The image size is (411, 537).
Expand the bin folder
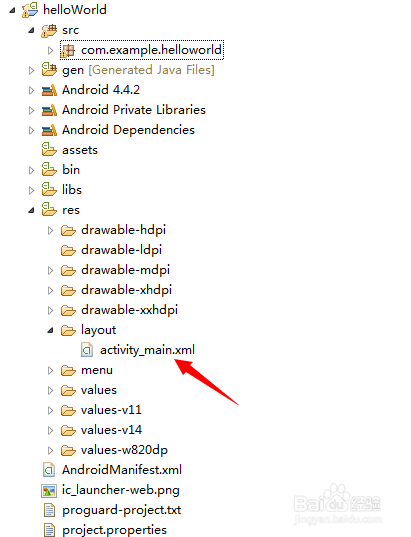32,171
